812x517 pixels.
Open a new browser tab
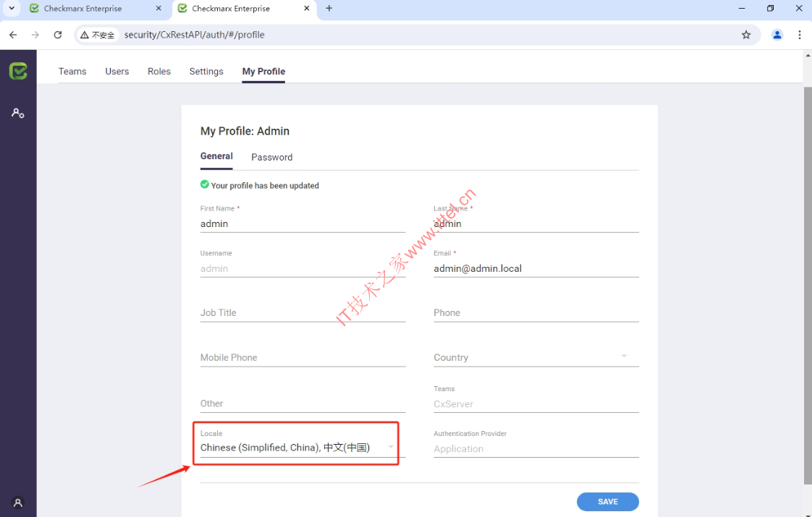(329, 9)
